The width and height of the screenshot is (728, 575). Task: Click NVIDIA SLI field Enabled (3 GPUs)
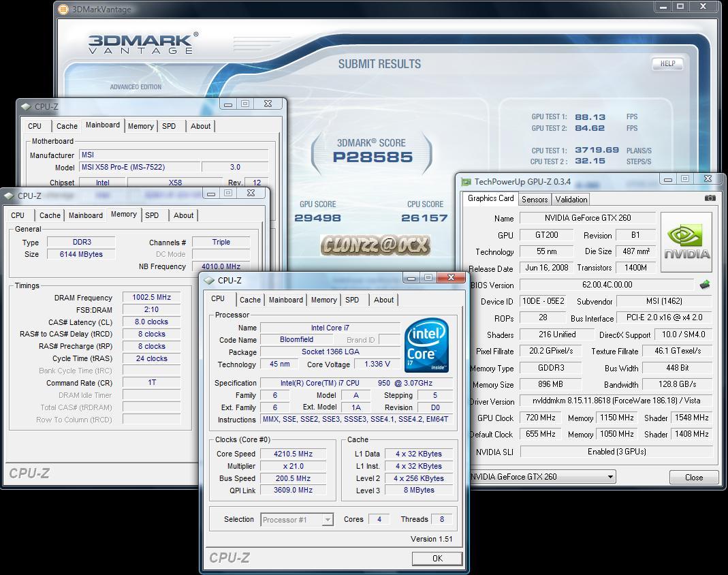click(616, 452)
